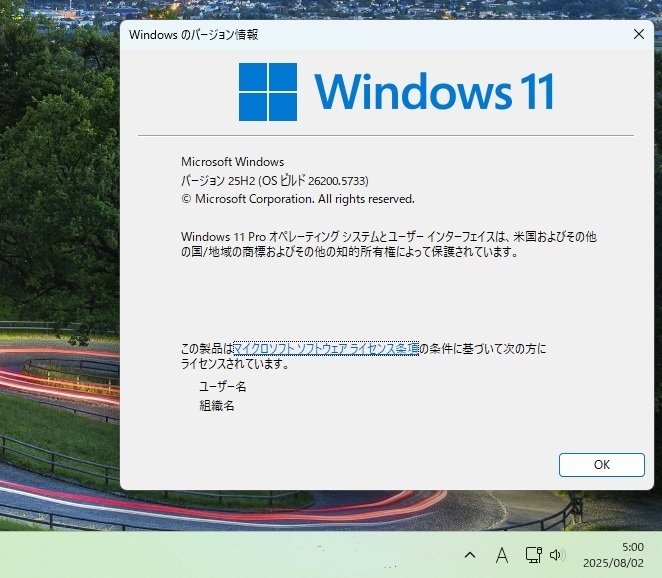
Task: Click the © Microsoft Corporation copyright line
Action: click(298, 199)
